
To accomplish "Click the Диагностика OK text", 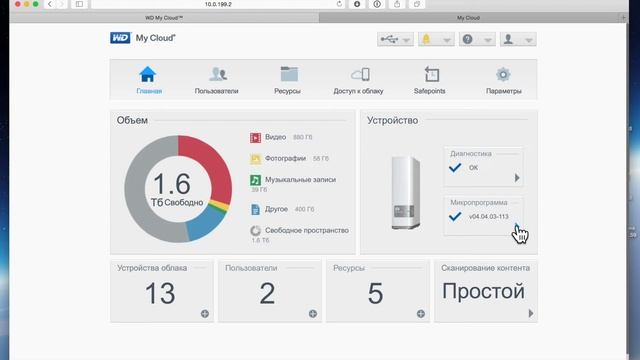I will 473,167.
